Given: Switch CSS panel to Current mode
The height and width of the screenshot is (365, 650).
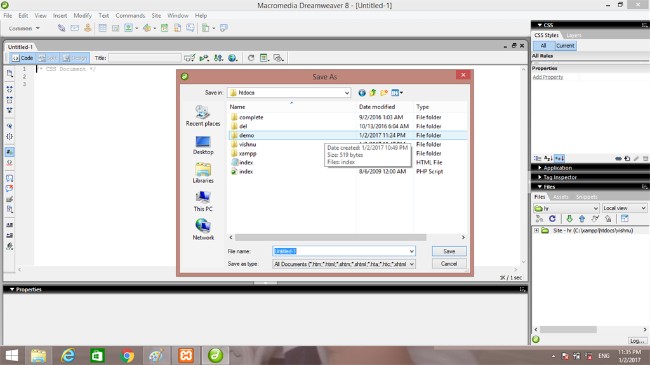Looking at the screenshot, I should tap(565, 46).
